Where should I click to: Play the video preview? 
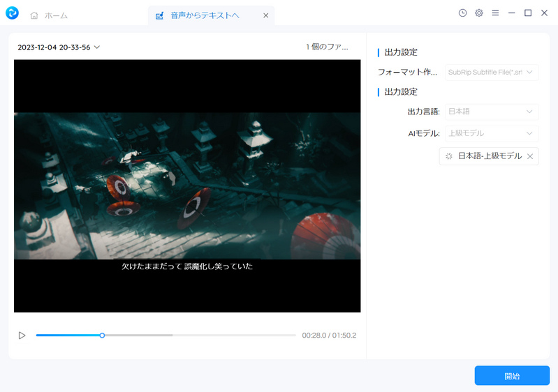(22, 336)
